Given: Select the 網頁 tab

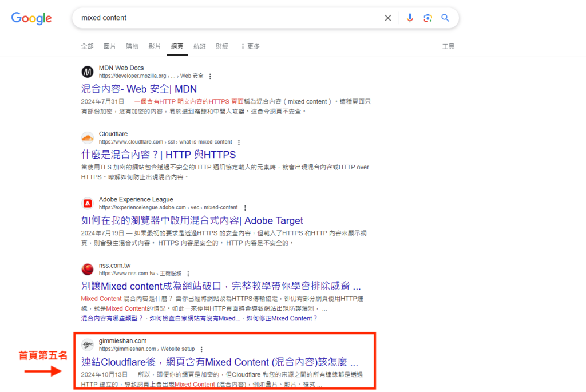Looking at the screenshot, I should (x=177, y=46).
